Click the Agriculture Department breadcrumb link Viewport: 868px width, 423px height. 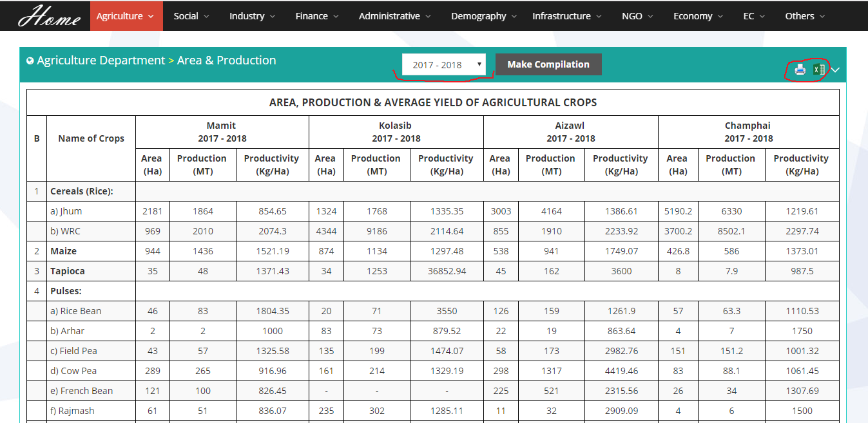pyautogui.click(x=101, y=61)
